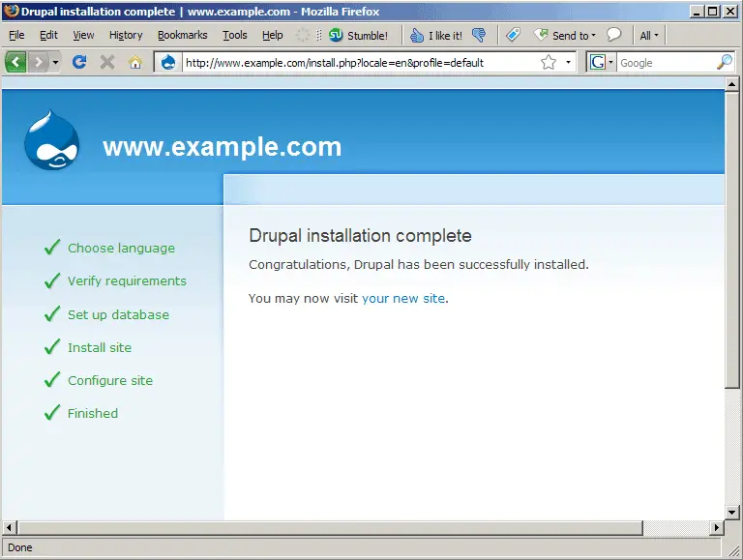Click the StumbleUpon toolbar drag handle
The image size is (743, 560).
(319, 35)
